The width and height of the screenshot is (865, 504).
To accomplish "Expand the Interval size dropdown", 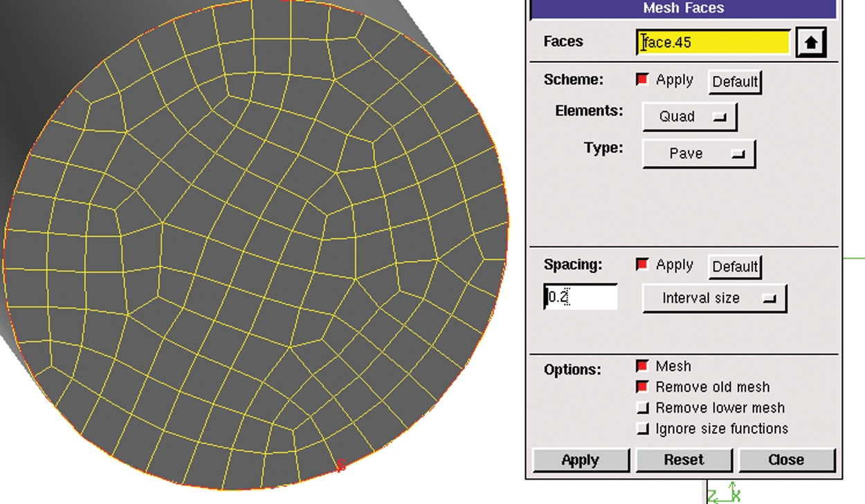I will pyautogui.click(x=713, y=298).
